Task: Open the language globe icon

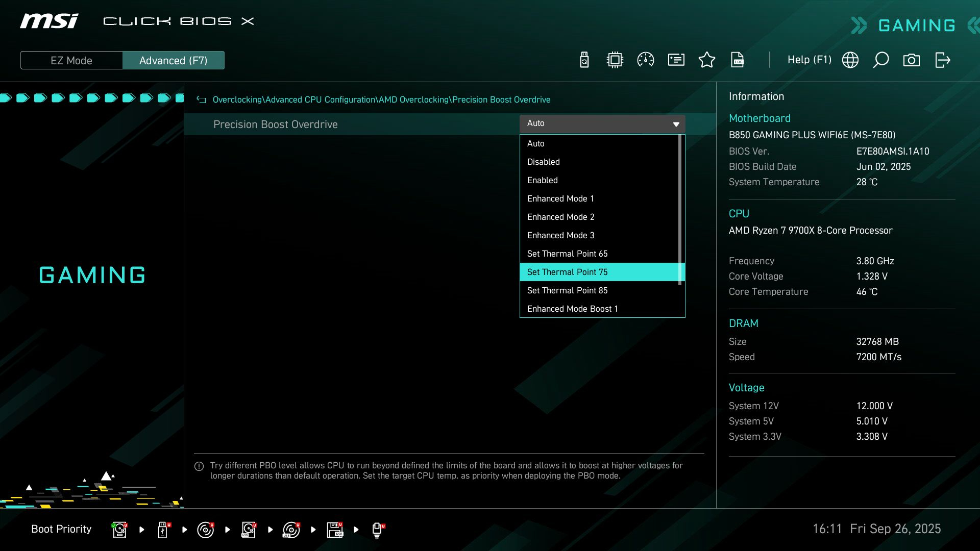Action: click(850, 60)
